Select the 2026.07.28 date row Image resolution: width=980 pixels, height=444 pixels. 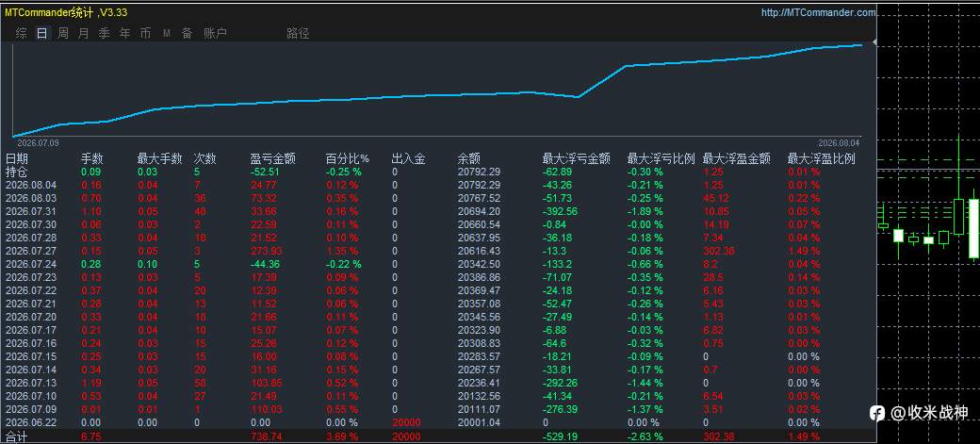[x=30, y=238]
